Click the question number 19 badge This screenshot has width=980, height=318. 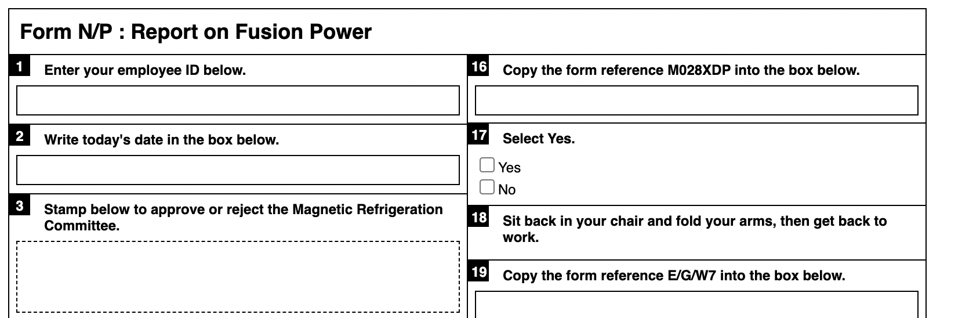click(x=479, y=272)
